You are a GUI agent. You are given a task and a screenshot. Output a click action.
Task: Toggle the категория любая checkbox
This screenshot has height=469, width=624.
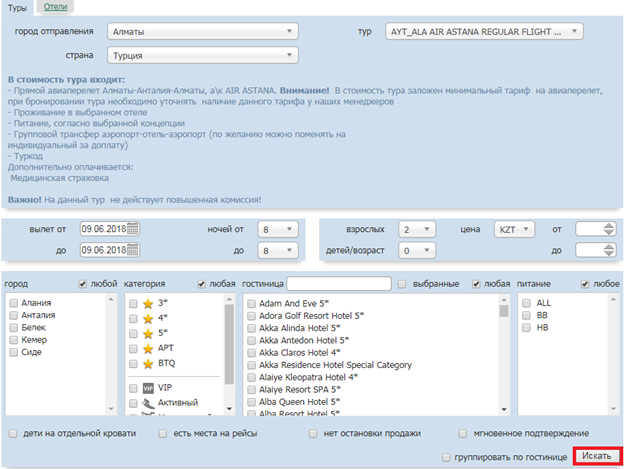coord(201,284)
